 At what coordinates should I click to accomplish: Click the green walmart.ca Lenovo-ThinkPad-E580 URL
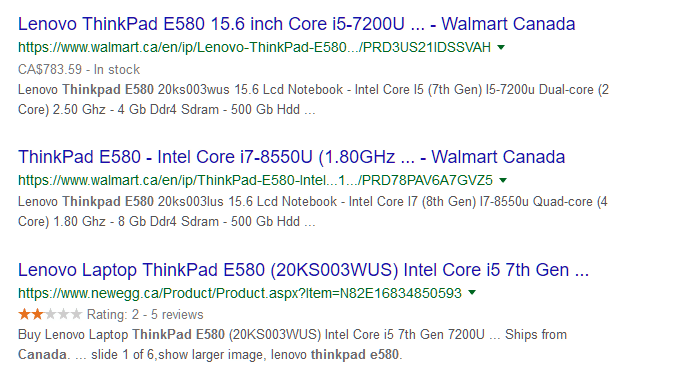pos(254,47)
